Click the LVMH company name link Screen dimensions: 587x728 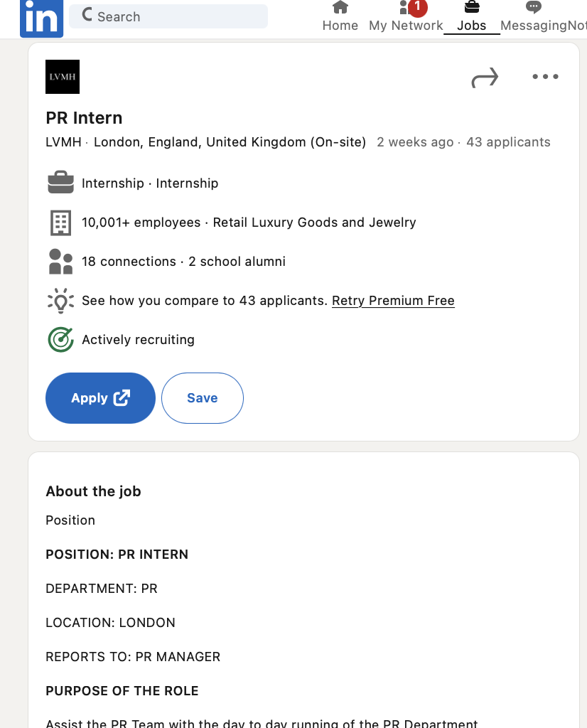pyautogui.click(x=63, y=142)
